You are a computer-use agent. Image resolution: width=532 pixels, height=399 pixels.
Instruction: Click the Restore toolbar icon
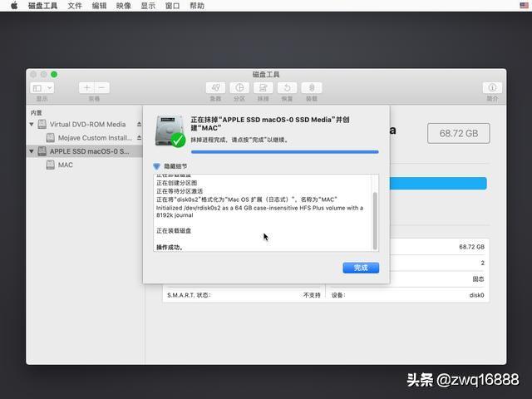pos(287,88)
